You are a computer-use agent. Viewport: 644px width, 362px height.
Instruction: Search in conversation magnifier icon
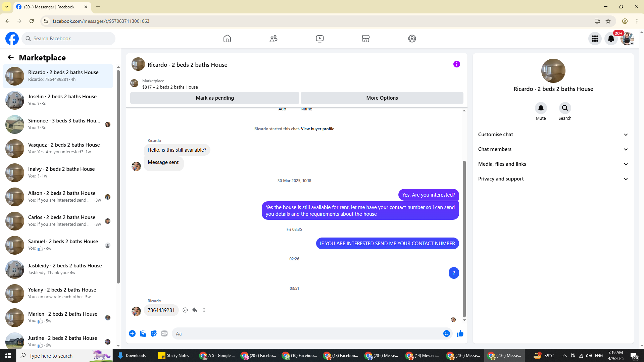click(565, 108)
